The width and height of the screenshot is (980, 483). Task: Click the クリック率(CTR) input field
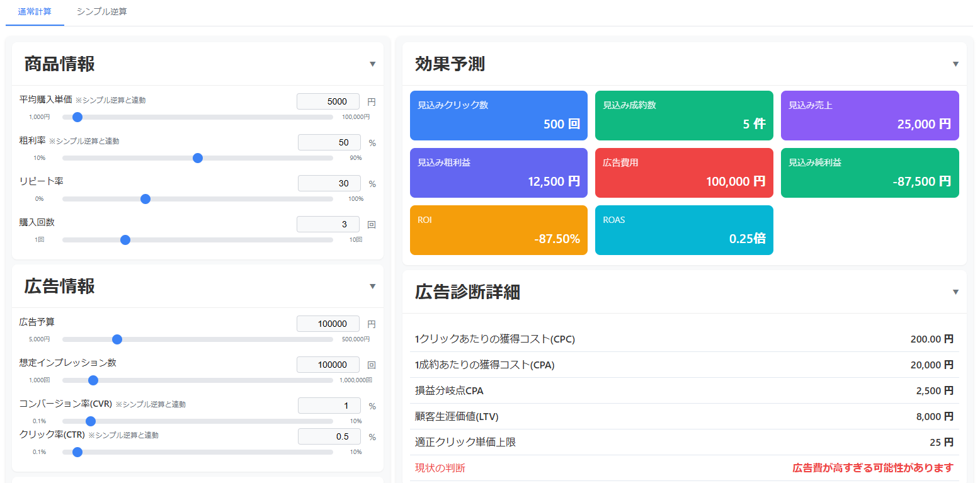329,436
